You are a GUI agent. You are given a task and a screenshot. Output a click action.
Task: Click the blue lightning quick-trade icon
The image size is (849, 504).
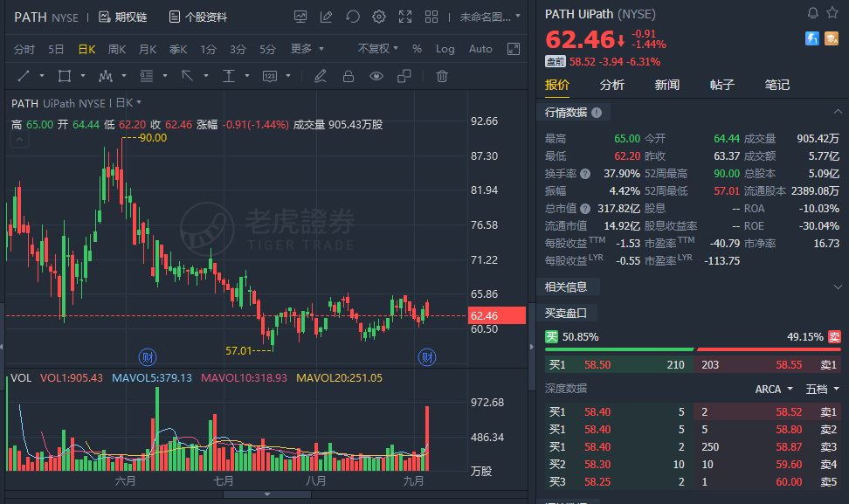(812, 38)
